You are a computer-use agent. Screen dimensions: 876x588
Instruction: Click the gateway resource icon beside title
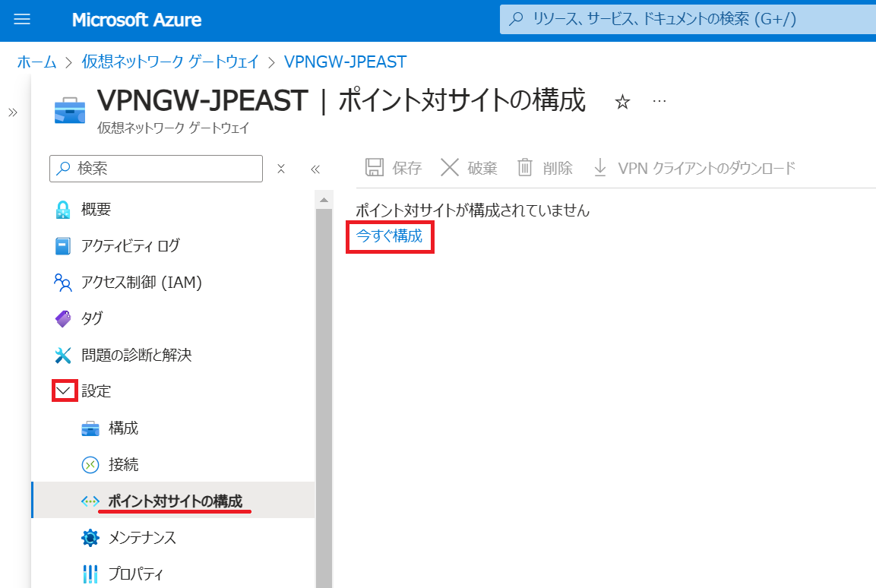[x=70, y=110]
